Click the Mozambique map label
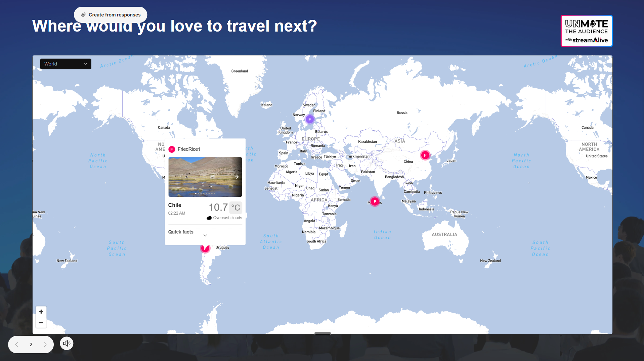Viewport: 644px width, 361px height. (x=329, y=228)
